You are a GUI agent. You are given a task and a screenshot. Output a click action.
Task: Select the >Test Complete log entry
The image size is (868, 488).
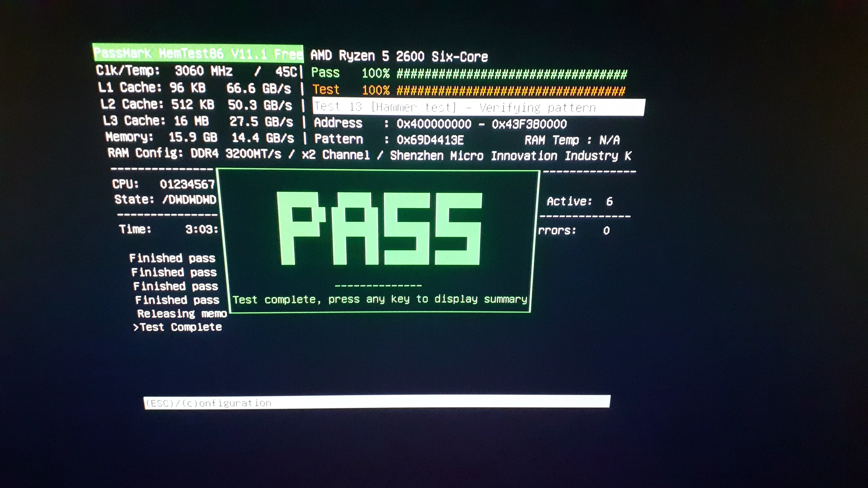(x=178, y=327)
